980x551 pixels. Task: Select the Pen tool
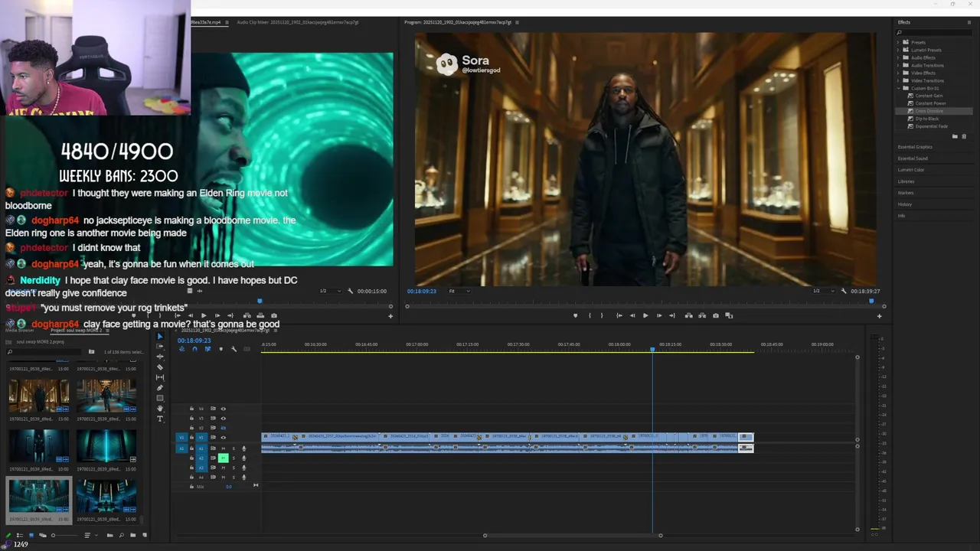160,388
